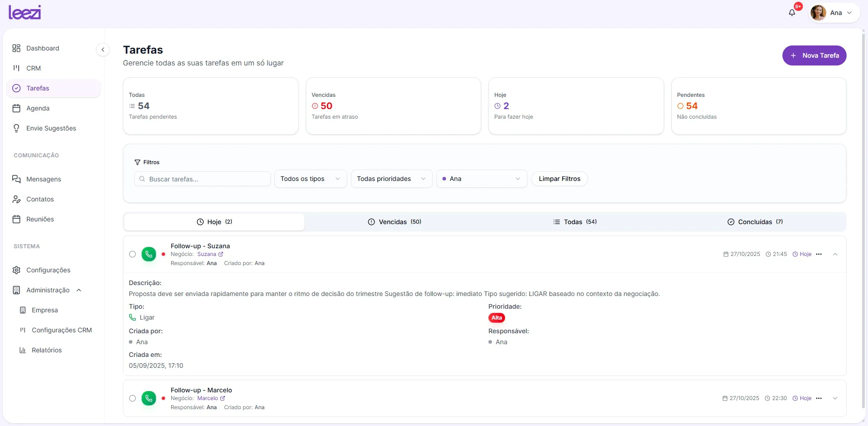Image resolution: width=868 pixels, height=426 pixels.
Task: Click the Nova Tarefa button
Action: click(814, 55)
